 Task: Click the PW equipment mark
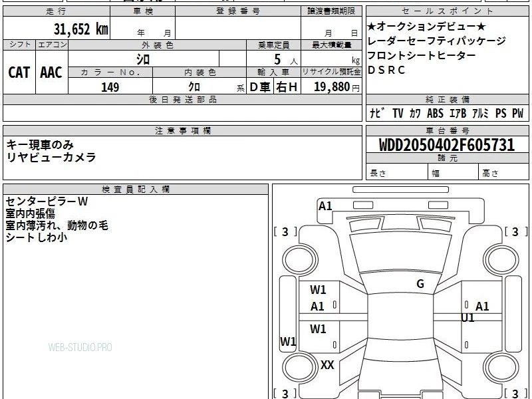(517, 113)
